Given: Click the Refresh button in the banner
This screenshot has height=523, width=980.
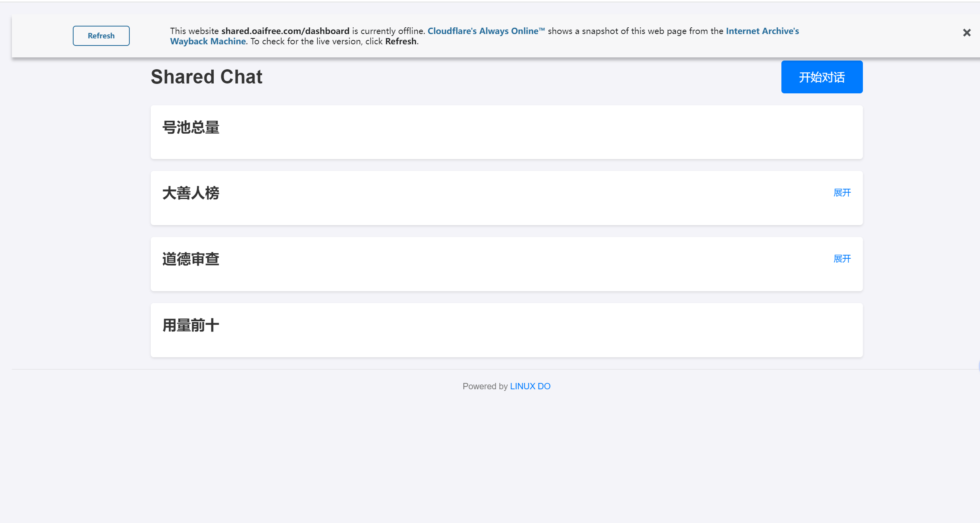Looking at the screenshot, I should [101, 36].
